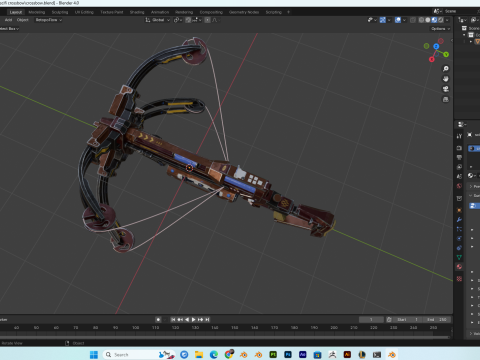Open the View Layer properties tab
This screenshot has width=480, height=360.
[459, 167]
